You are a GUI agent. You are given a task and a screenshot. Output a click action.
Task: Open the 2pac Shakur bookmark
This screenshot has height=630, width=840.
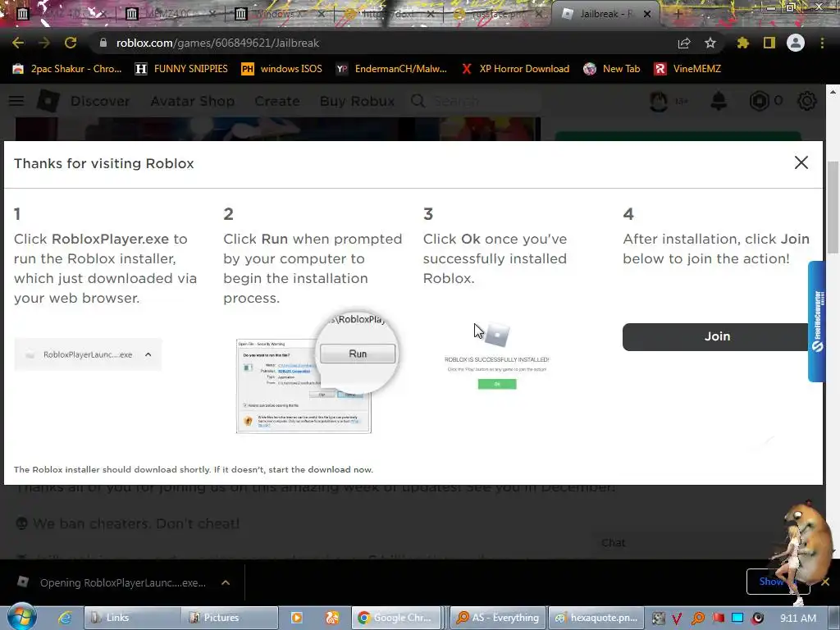tap(67, 69)
